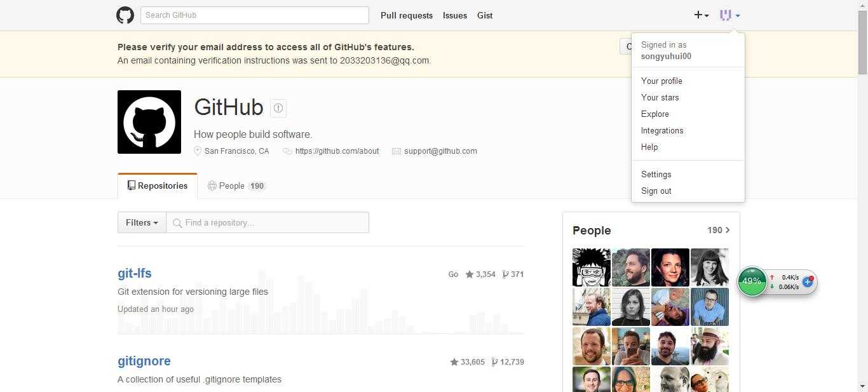Open the gitignore repository link
The image size is (868, 392).
[x=144, y=361]
